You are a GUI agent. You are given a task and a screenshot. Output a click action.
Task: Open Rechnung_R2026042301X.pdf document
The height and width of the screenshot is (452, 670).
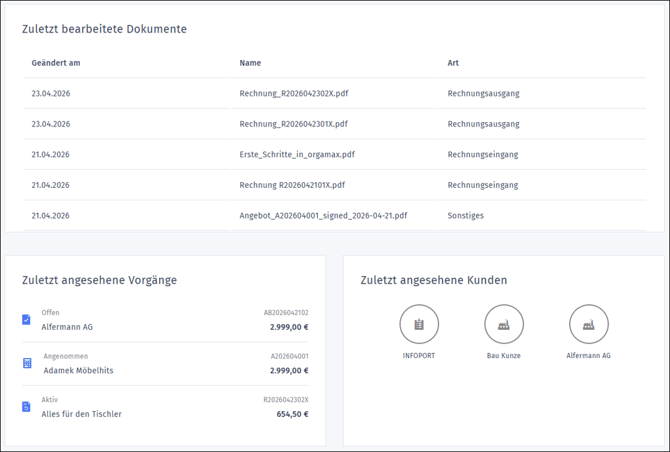(294, 124)
